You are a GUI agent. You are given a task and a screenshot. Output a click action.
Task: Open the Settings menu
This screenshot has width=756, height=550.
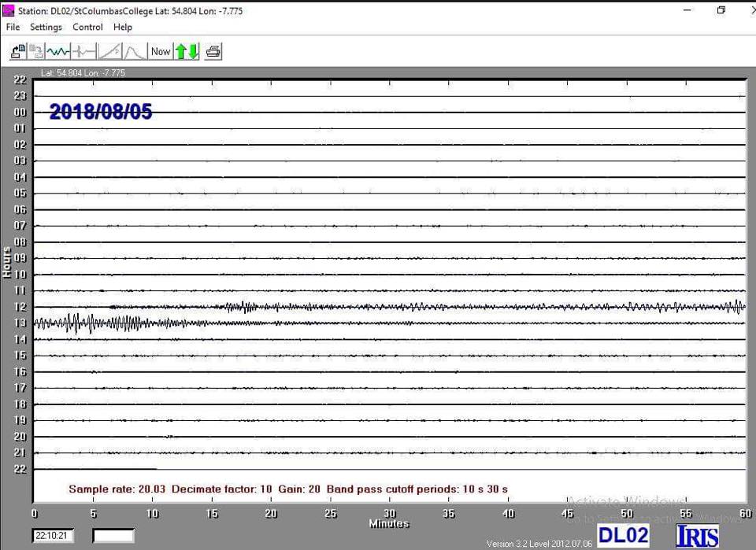coord(46,27)
